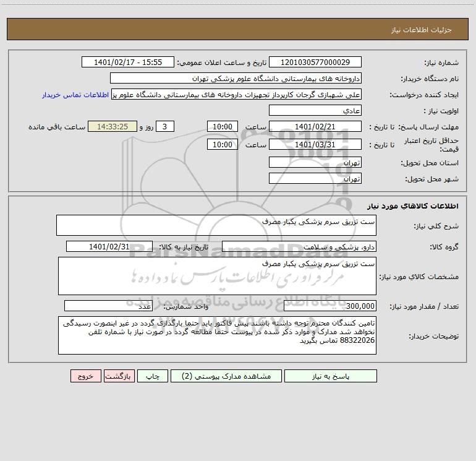
Task: Click the label نام دستگاه خریدار
Action: [x=430, y=79]
